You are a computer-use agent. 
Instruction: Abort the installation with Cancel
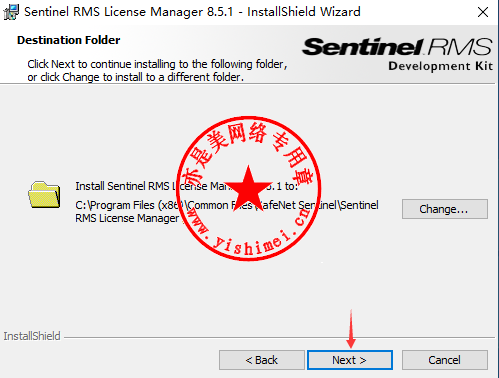(445, 360)
